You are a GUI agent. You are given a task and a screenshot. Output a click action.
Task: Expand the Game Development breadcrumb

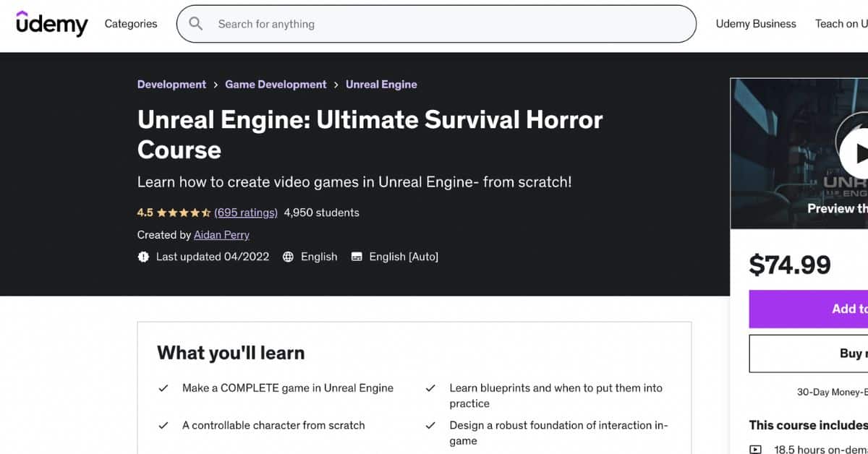point(276,85)
